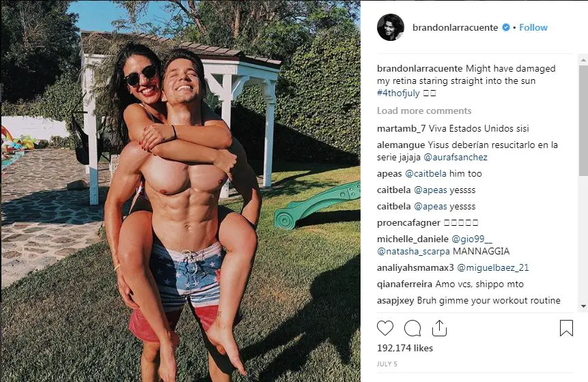Open the comment bubble icon

(x=412, y=328)
